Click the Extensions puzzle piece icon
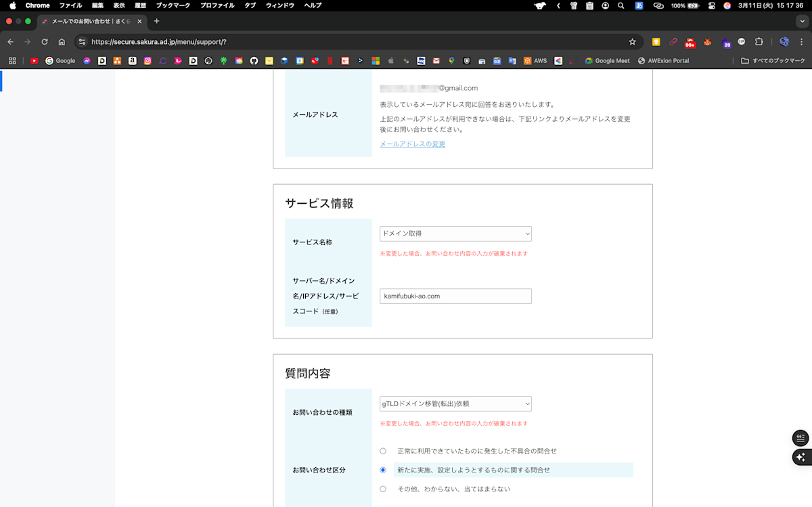Screen dimensions: 812x507 (760, 41)
